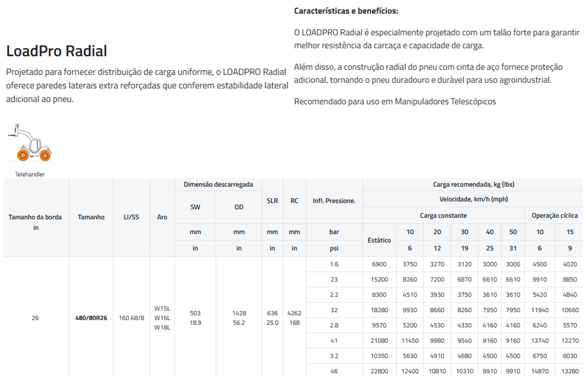Click the 'Infl. Pressione.' column header

(334, 201)
